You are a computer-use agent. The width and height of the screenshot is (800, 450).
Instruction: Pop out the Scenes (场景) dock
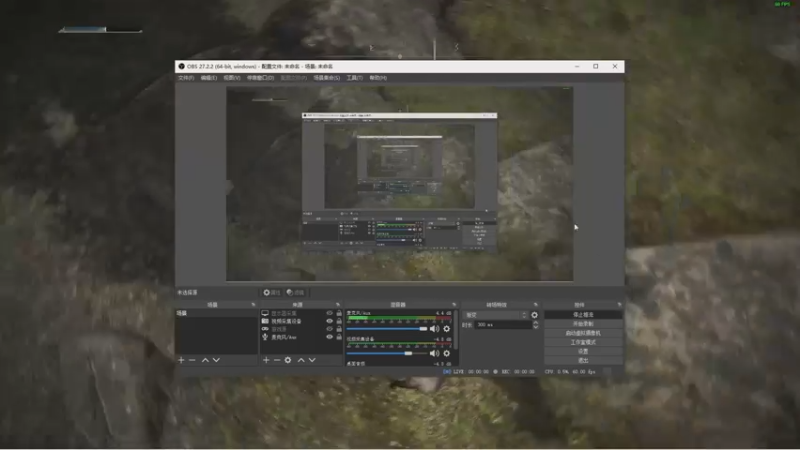coord(253,305)
